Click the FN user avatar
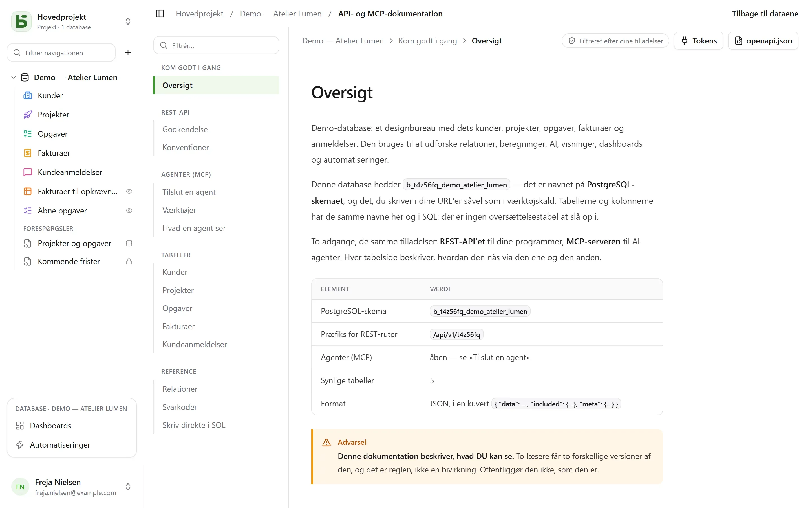This screenshot has height=508, width=812. pos(20,487)
